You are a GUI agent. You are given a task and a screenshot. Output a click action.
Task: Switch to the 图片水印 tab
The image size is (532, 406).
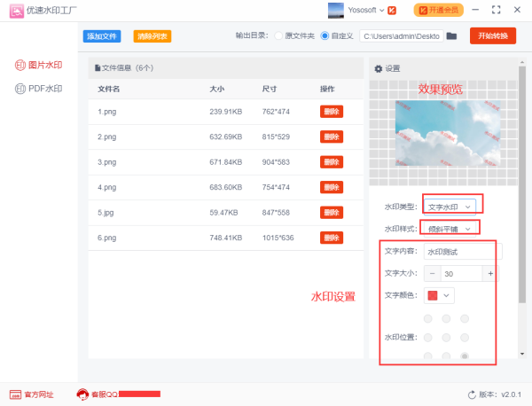(x=39, y=66)
